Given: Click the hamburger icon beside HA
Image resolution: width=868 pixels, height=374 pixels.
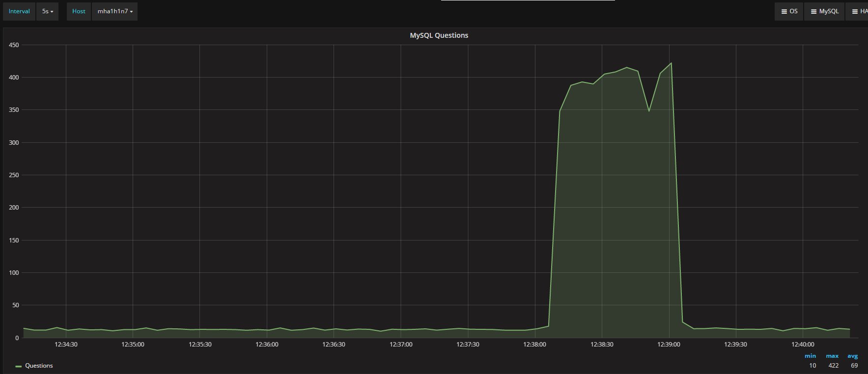Looking at the screenshot, I should pyautogui.click(x=855, y=11).
